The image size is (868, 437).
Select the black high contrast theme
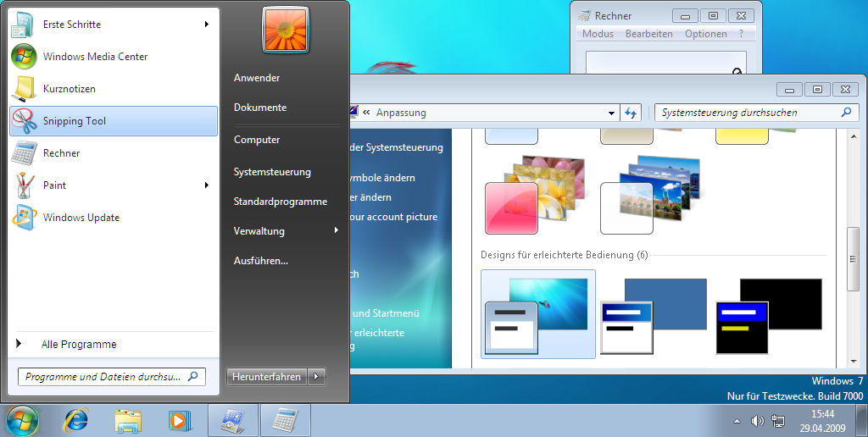coord(769,315)
